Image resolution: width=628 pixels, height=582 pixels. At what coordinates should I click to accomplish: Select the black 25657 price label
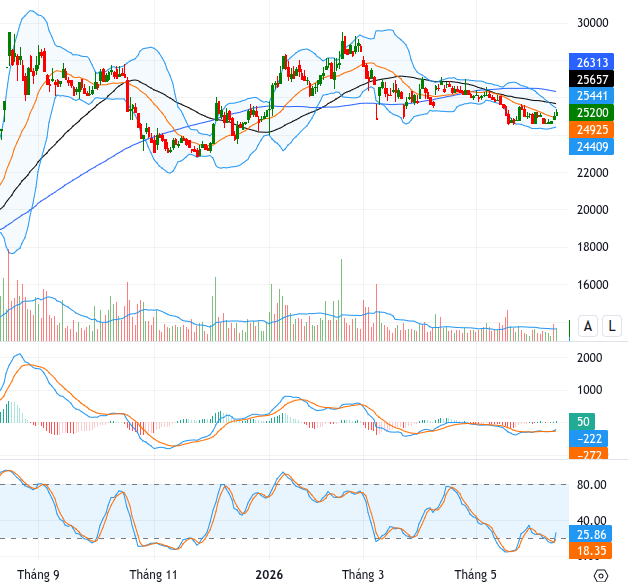pyautogui.click(x=592, y=79)
